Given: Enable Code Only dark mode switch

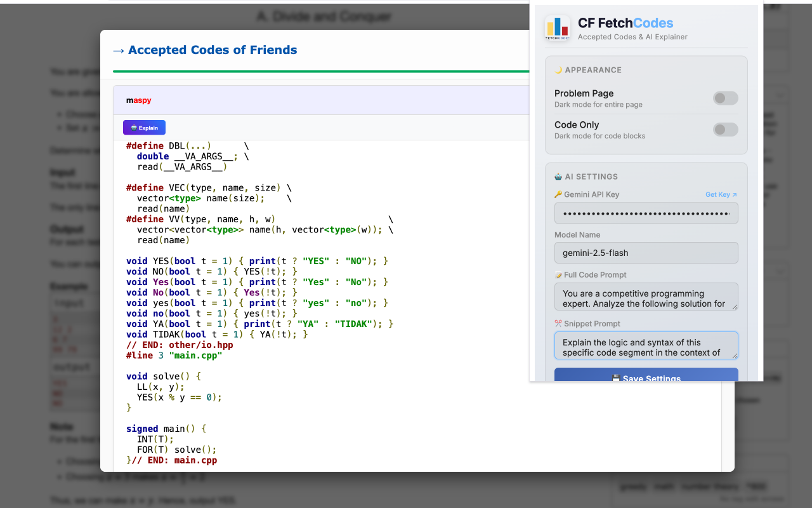Looking at the screenshot, I should click(726, 130).
